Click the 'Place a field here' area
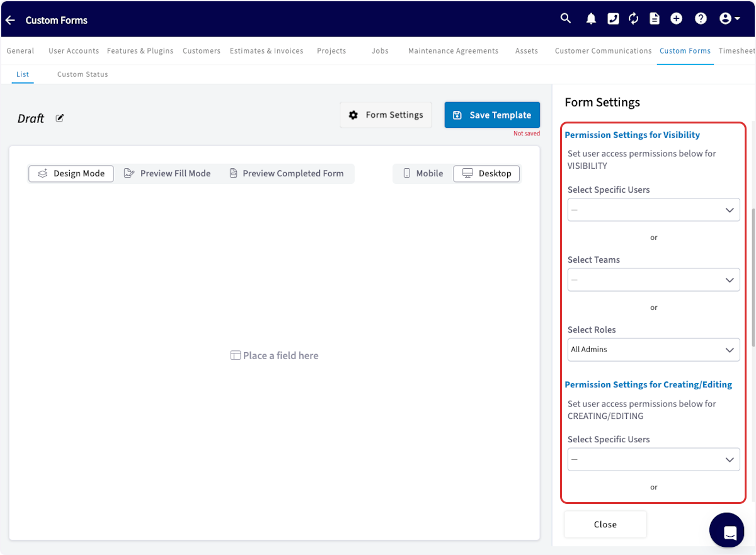 click(275, 355)
